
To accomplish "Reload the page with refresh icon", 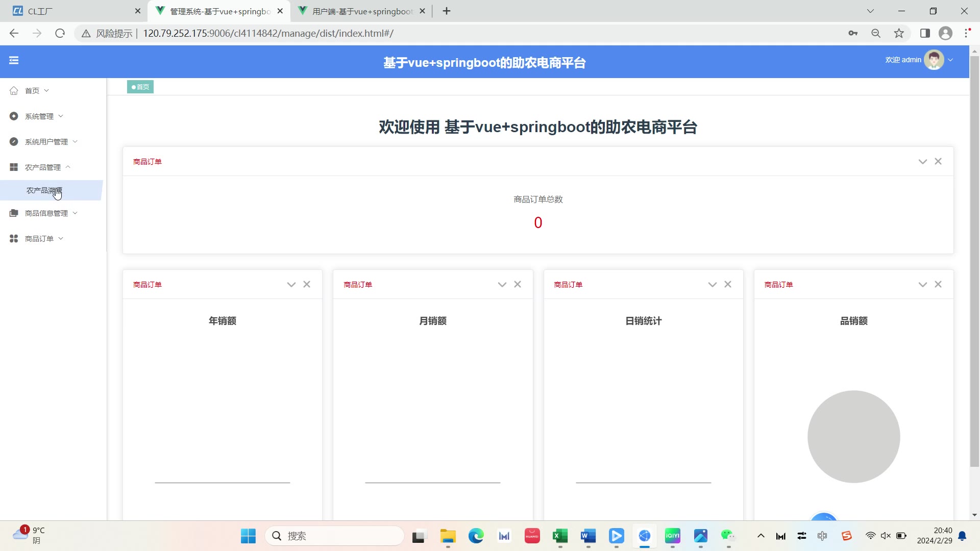I will (60, 33).
